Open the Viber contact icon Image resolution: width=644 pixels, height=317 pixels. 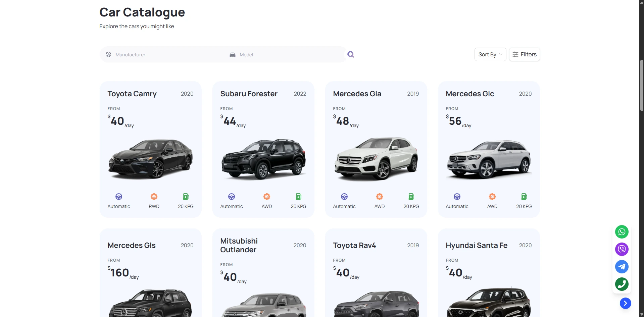[622, 249]
